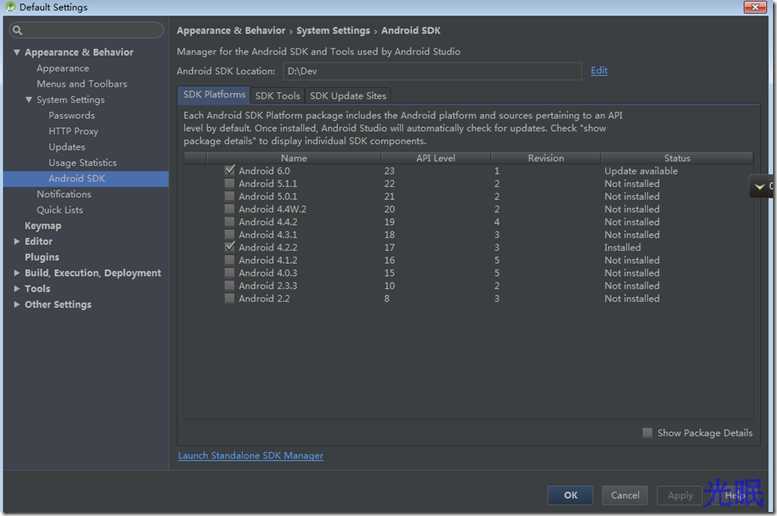Collapse the System Settings tree node

click(x=29, y=100)
